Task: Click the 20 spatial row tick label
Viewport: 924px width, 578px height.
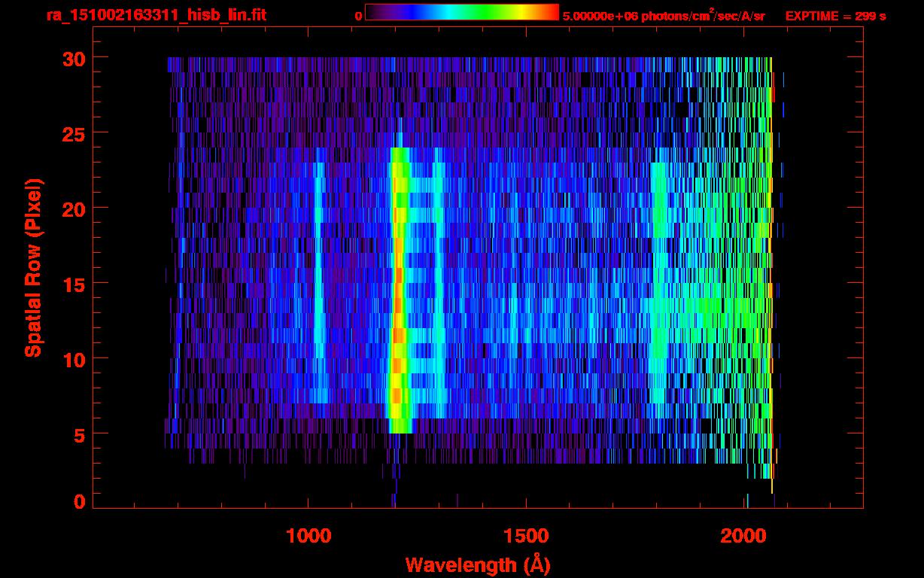Action: coord(74,208)
